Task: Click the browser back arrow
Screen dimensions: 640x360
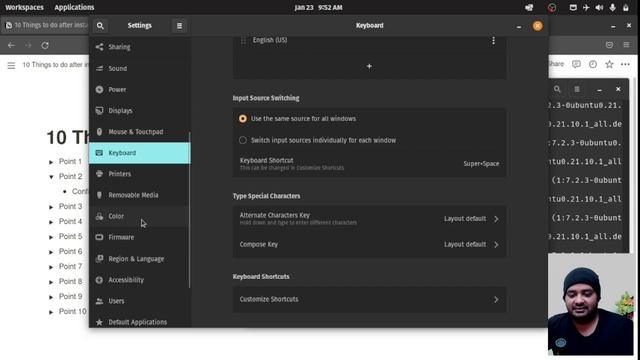Action: coord(11,45)
